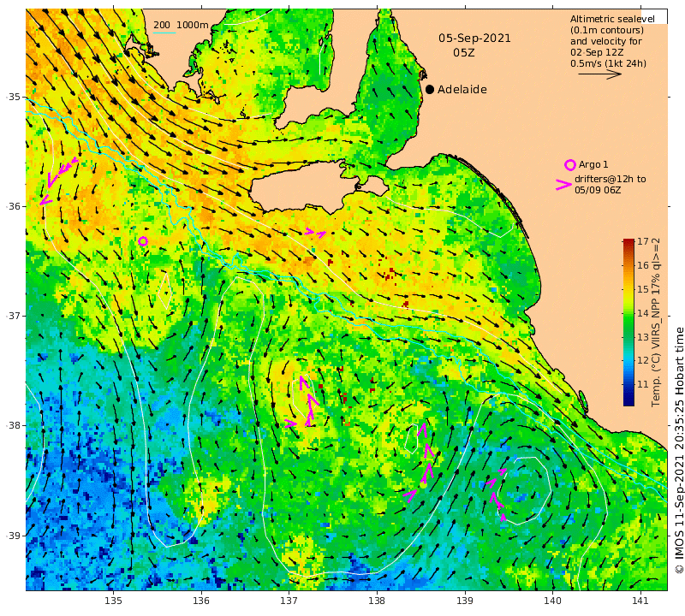This screenshot has width=685, height=616.
Task: Click the drifter arrowhead near 138.4E 38.7S
Action: point(410,495)
